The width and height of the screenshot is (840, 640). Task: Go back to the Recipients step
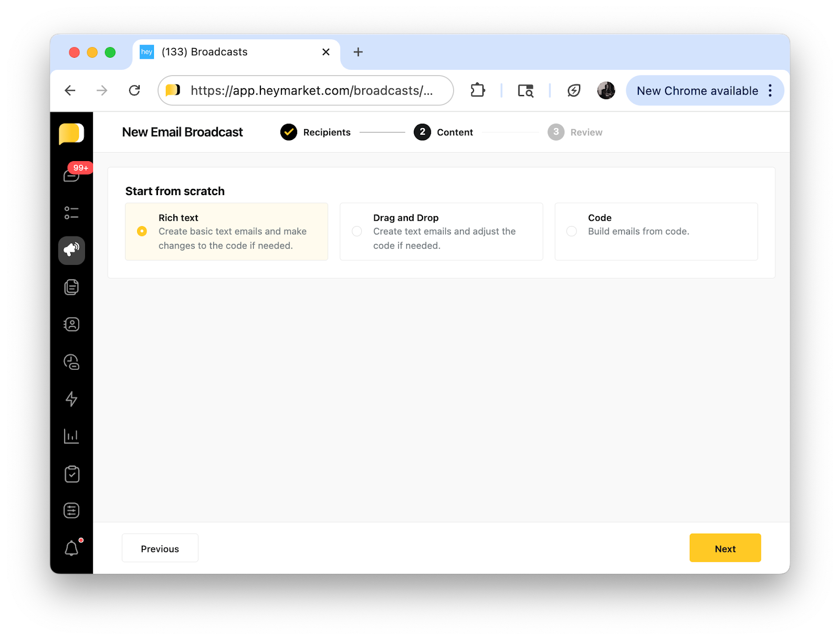(316, 132)
